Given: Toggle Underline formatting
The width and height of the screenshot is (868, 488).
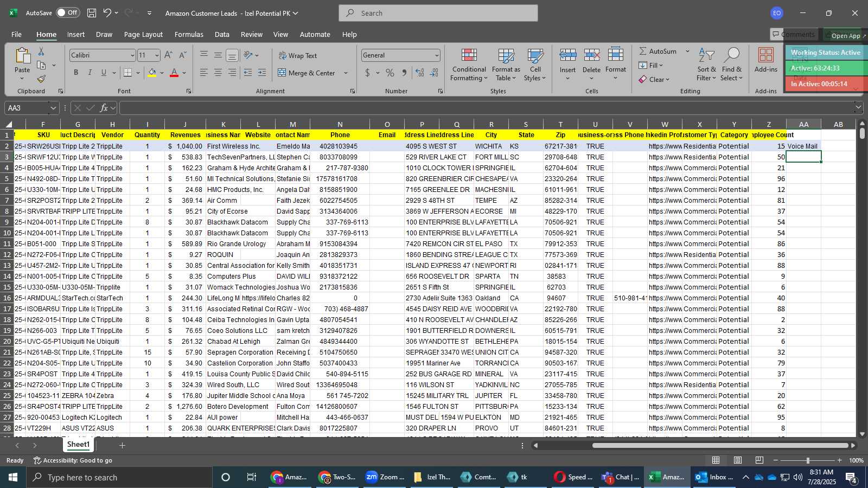Looking at the screenshot, I should click(x=104, y=73).
